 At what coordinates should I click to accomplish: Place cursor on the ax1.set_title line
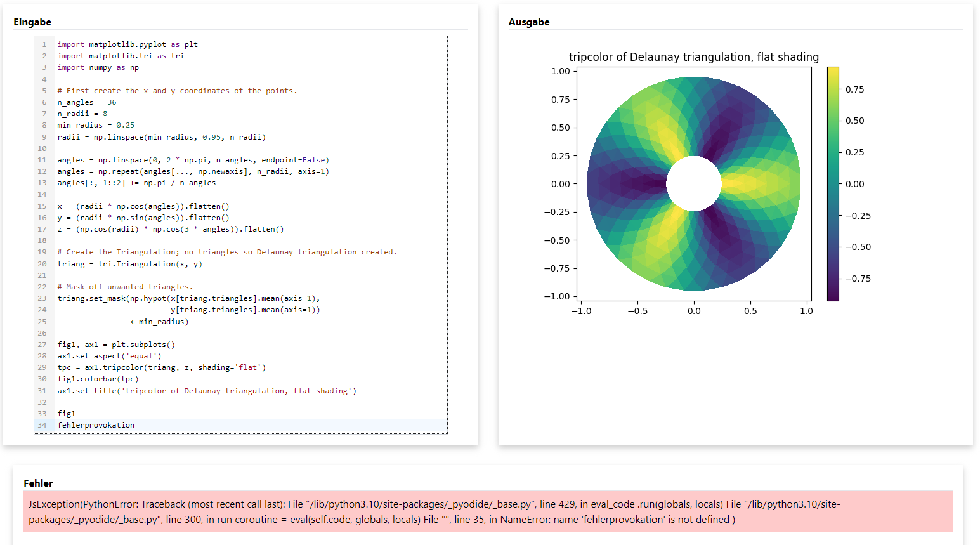pos(207,391)
